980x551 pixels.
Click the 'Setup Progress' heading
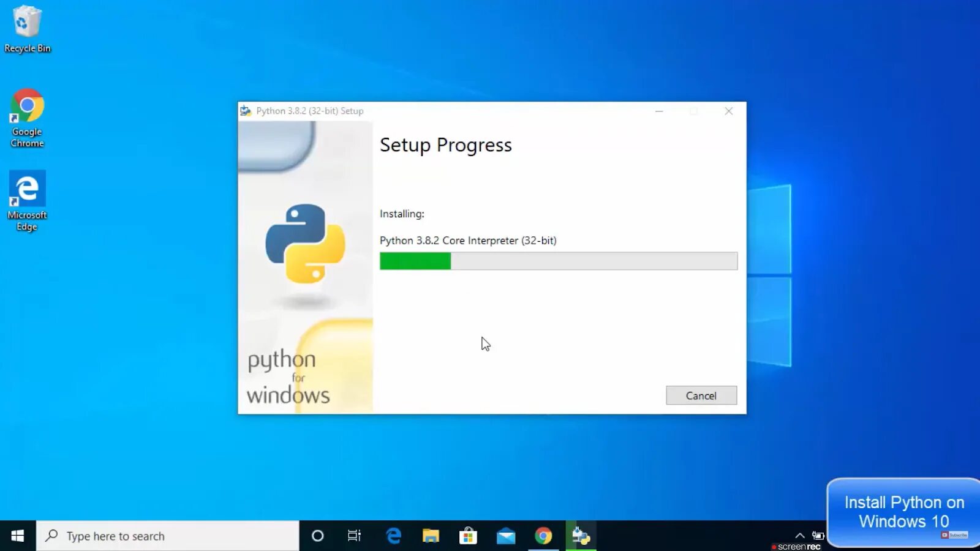pos(446,145)
